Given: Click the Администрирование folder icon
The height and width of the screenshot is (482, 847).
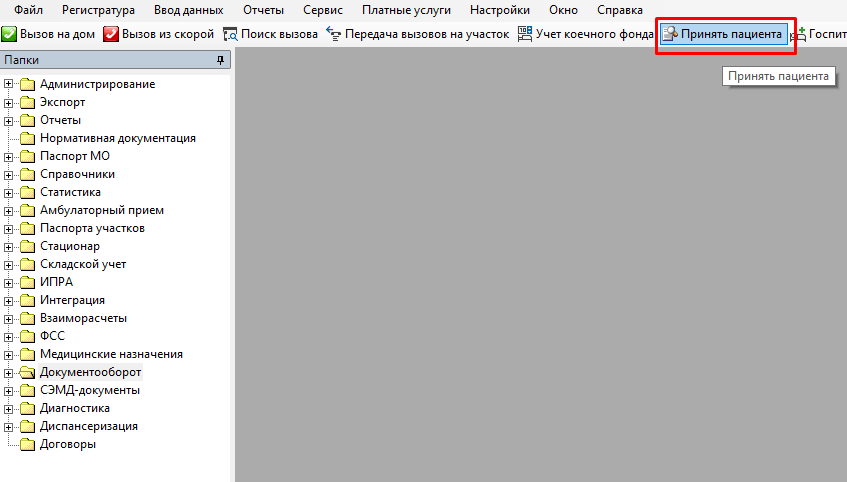Looking at the screenshot, I should 28,84.
